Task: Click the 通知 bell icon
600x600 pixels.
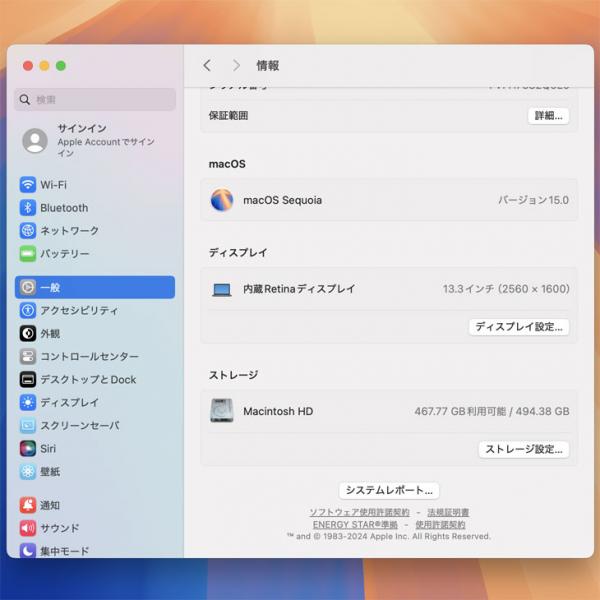Action: tap(28, 505)
